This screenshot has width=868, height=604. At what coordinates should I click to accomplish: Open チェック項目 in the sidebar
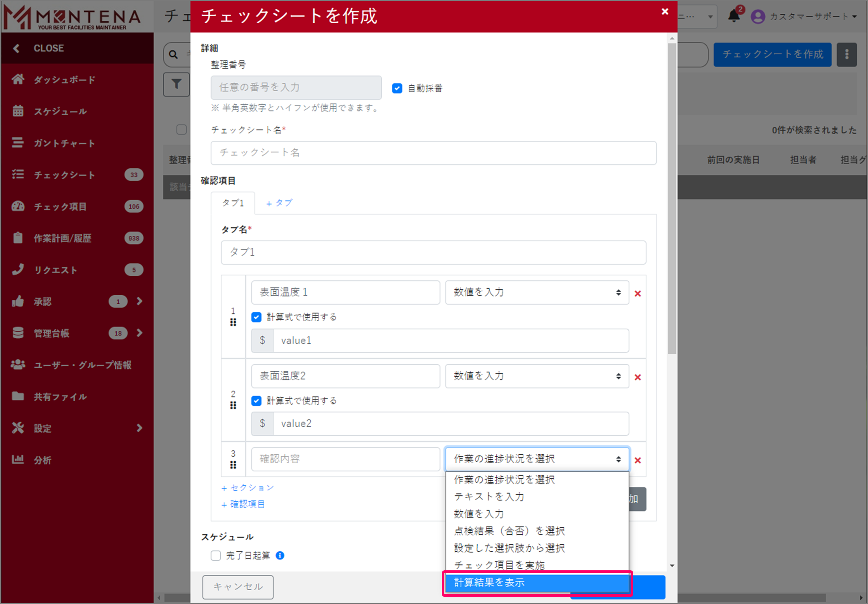point(60,207)
